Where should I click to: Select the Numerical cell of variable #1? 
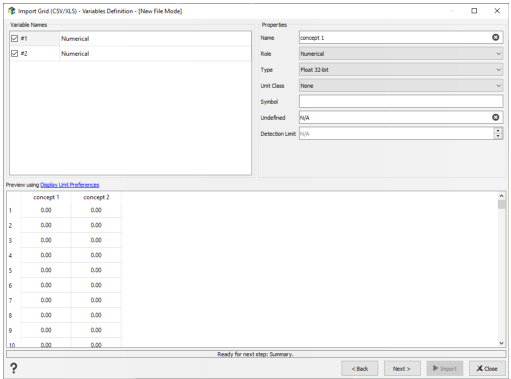(155, 39)
